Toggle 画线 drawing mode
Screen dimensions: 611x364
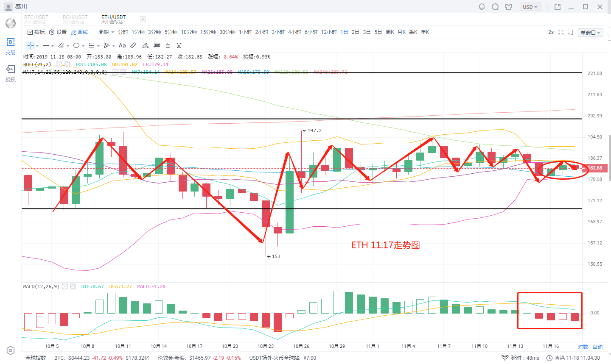click(79, 32)
